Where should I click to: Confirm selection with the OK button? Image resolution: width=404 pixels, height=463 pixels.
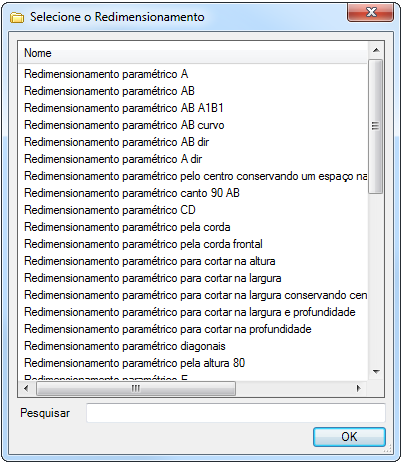coord(349,437)
